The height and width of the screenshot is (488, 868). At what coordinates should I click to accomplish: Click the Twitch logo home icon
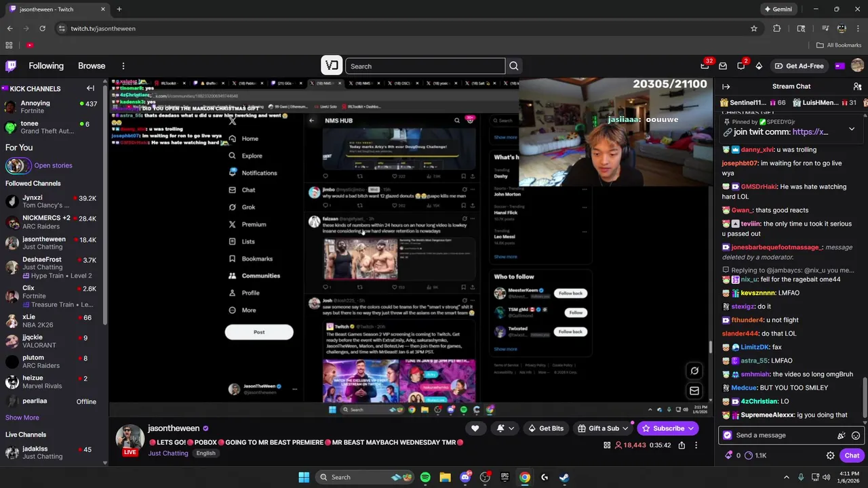point(11,66)
